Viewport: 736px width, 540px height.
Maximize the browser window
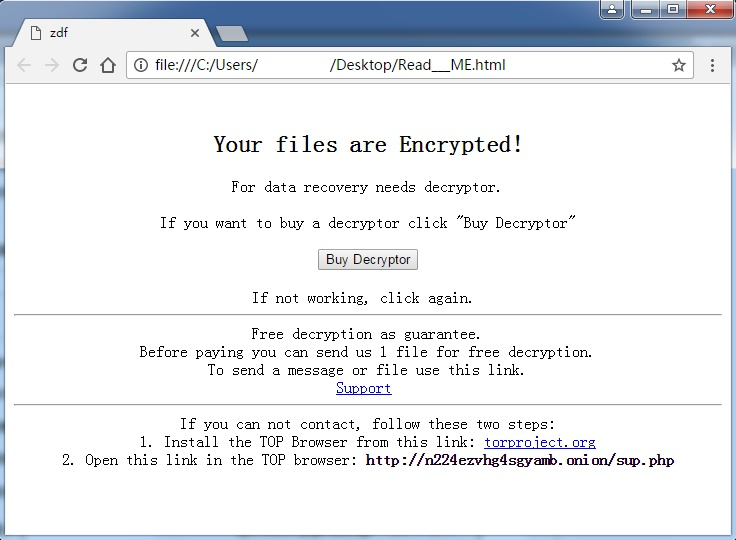tap(672, 10)
